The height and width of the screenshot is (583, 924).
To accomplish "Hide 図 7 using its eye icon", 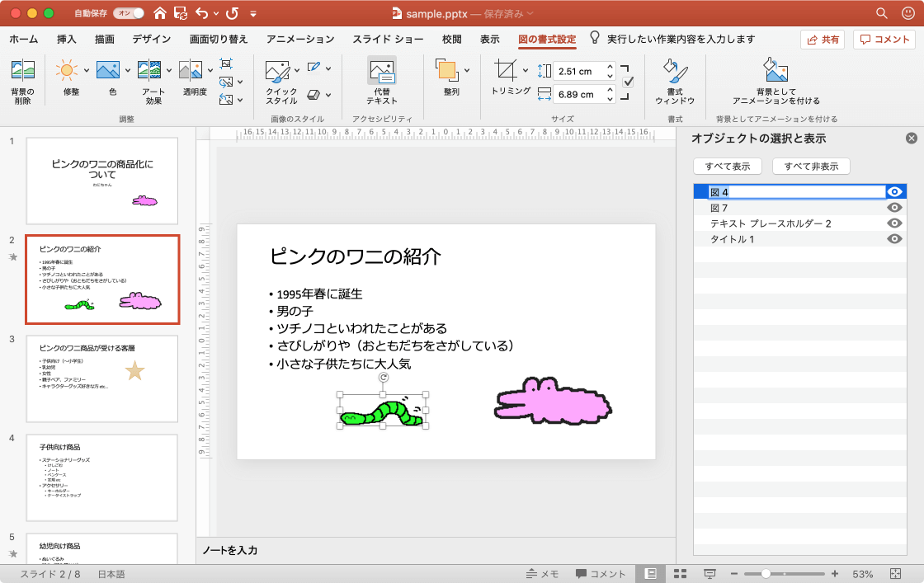I will [894, 208].
